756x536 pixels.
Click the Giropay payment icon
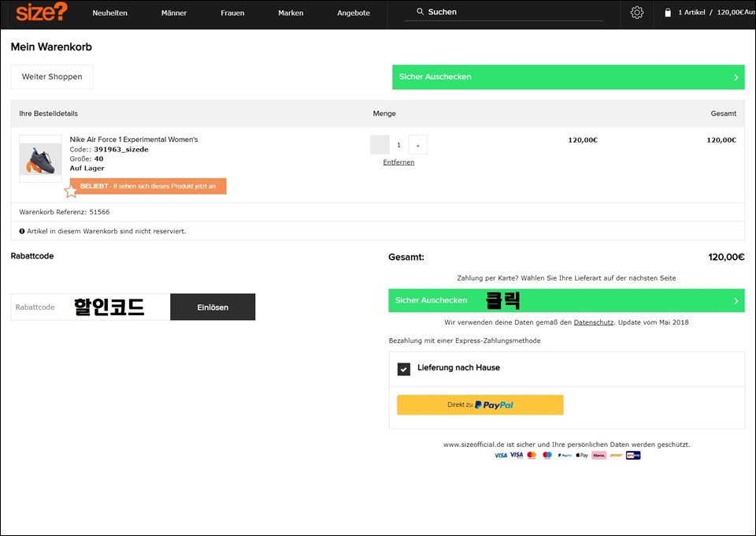[633, 455]
